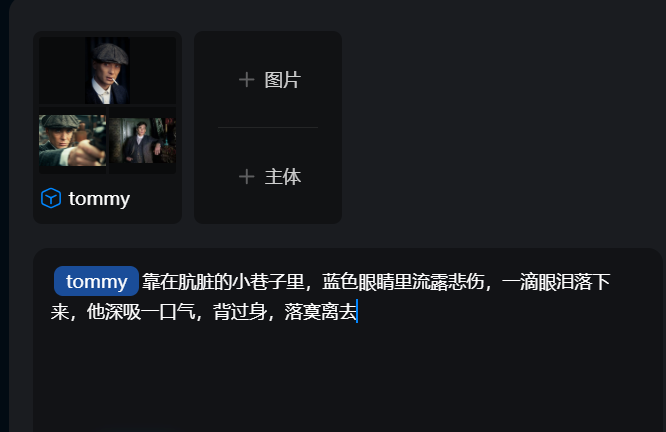Select the blue tommy tag in the prompt

96,281
